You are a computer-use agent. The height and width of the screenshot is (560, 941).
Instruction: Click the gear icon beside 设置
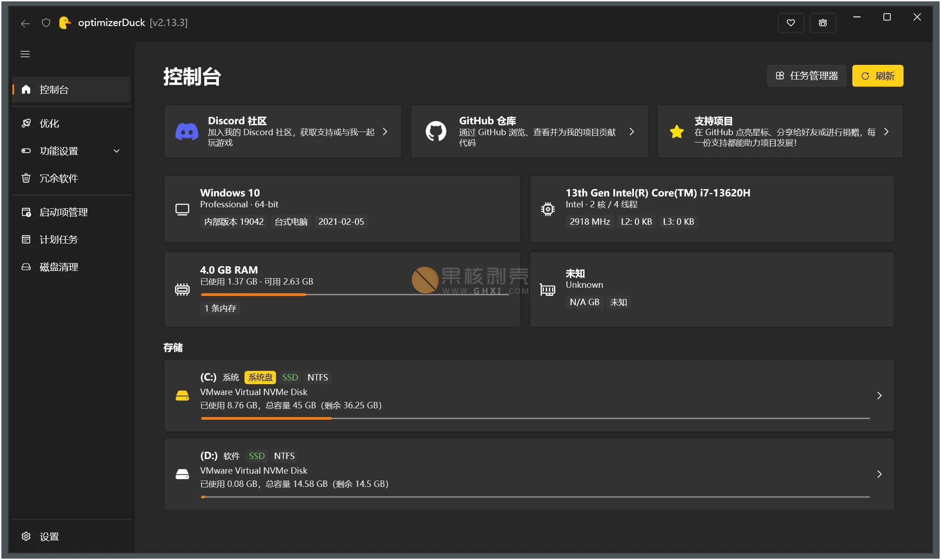tap(26, 536)
